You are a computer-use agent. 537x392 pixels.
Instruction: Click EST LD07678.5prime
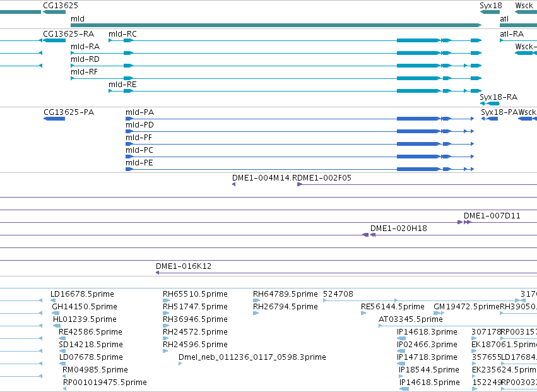point(91,357)
